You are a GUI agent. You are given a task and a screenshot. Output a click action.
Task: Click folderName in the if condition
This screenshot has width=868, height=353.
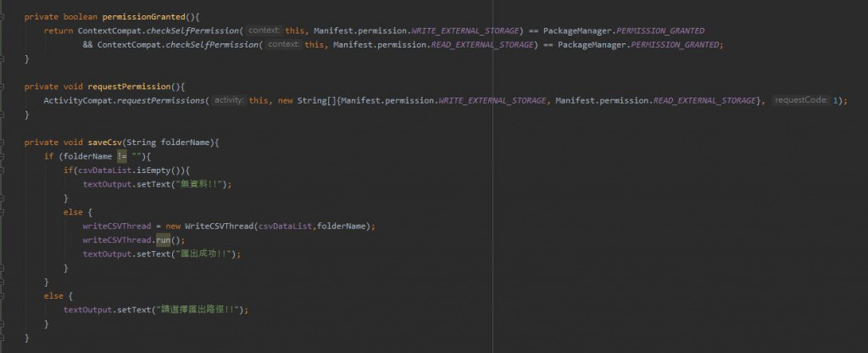coord(87,156)
